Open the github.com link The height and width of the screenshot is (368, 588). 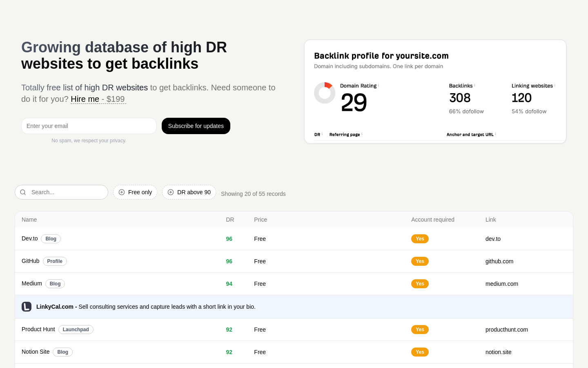[x=499, y=261]
